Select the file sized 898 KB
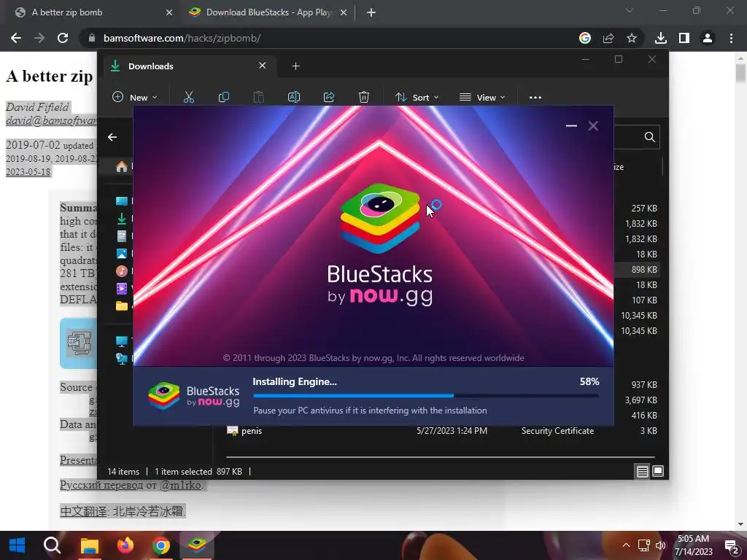The height and width of the screenshot is (560, 747). (644, 270)
